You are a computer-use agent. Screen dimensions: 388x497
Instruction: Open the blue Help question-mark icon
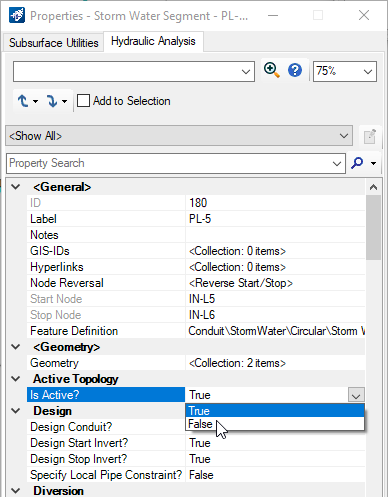(295, 70)
